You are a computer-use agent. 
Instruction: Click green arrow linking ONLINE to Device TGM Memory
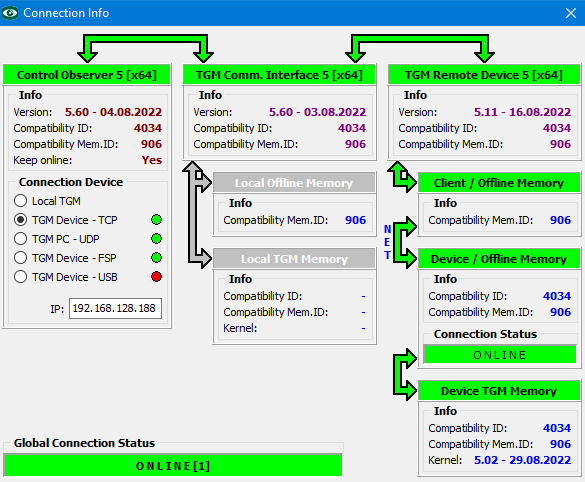click(405, 375)
